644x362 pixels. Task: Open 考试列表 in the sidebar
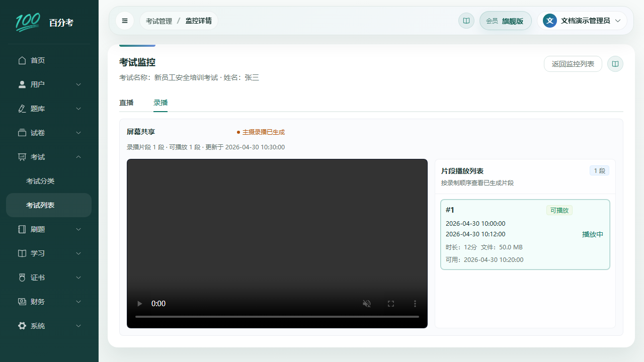(49, 205)
